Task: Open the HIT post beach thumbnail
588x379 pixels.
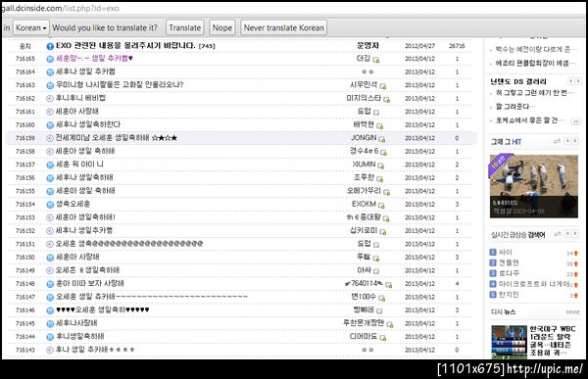Action: coord(534,186)
